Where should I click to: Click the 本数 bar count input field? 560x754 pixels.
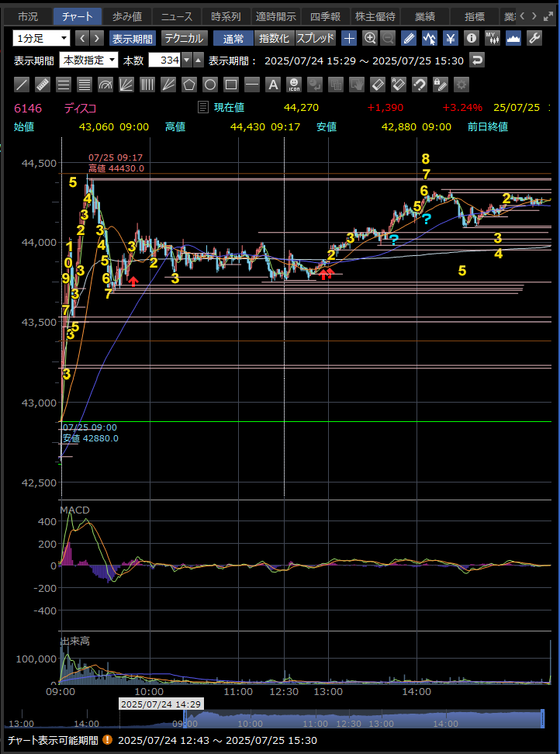click(165, 61)
